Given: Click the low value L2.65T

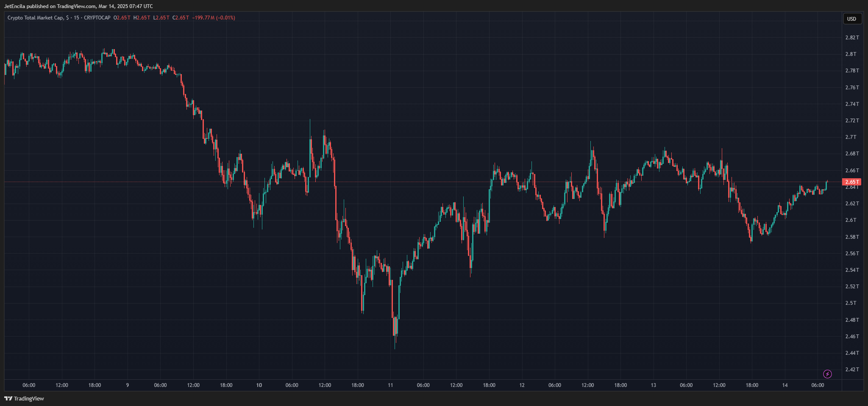Looking at the screenshot, I should (161, 18).
